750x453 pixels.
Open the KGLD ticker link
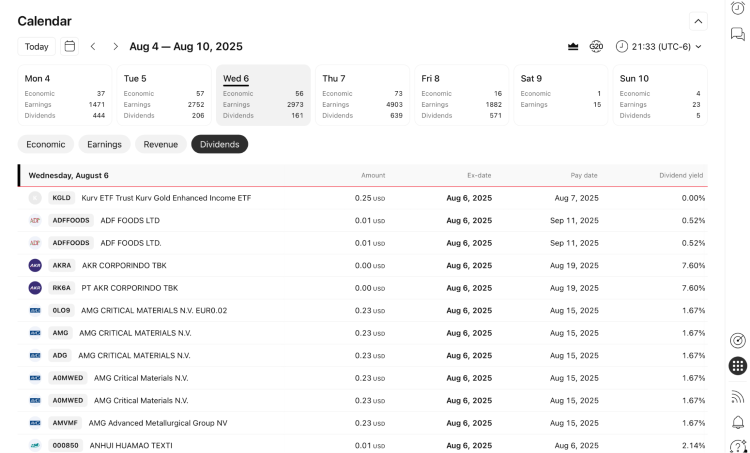coord(61,198)
